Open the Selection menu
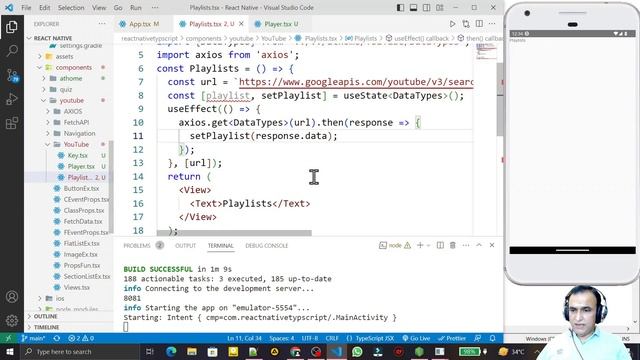The image size is (640, 360). [x=71, y=8]
